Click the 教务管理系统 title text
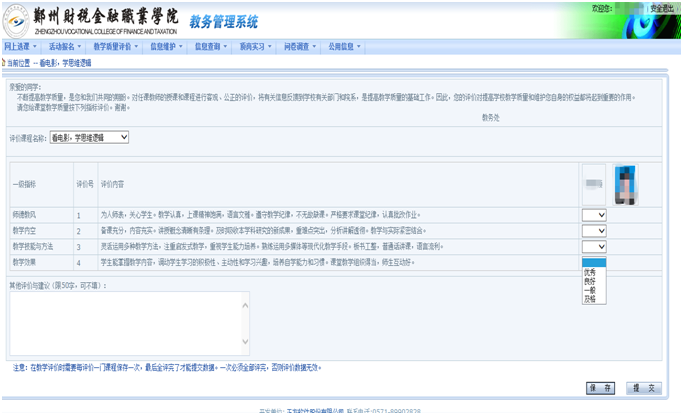Screen dimensions: 683x415 point(224,22)
